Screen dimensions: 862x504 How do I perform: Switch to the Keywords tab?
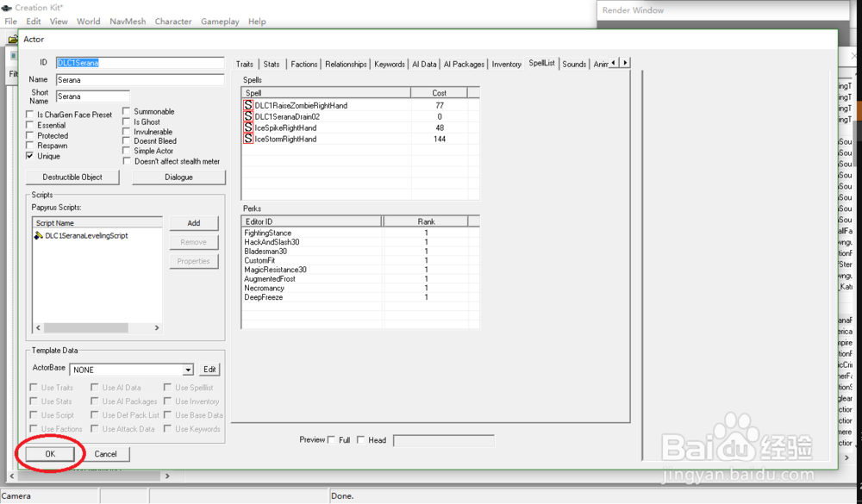tap(390, 65)
